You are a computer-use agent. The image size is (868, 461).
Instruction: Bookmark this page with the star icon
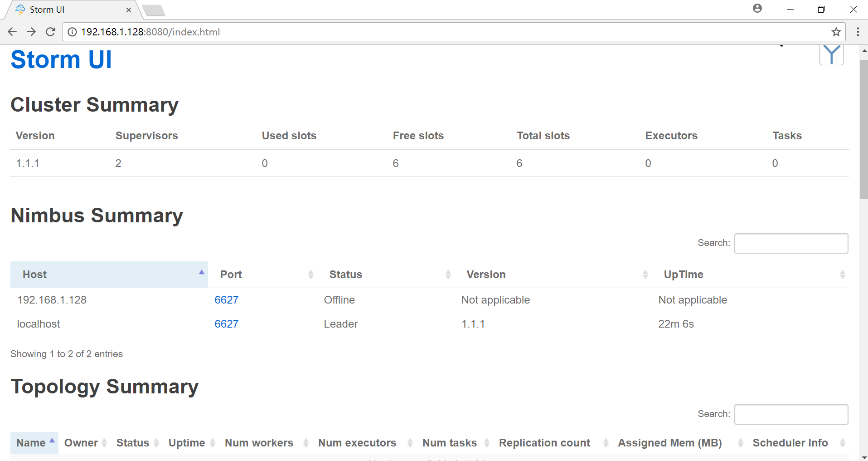836,32
